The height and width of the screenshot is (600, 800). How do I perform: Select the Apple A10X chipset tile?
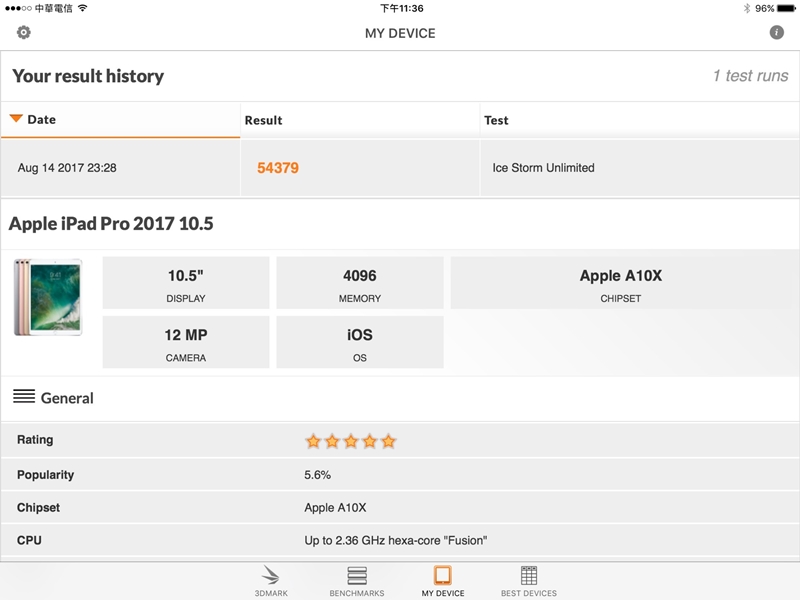(x=620, y=283)
